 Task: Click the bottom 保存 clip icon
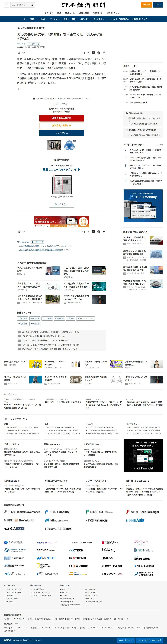(x=19, y=232)
